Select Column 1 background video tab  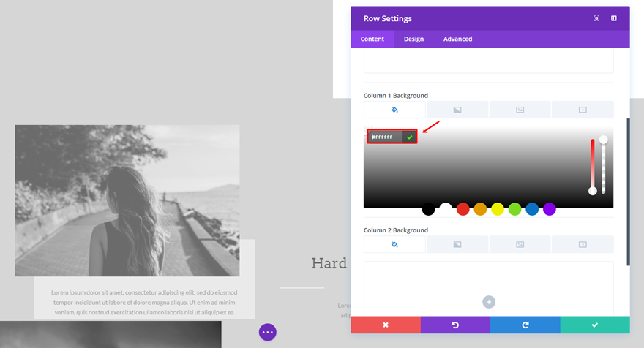pyautogui.click(x=583, y=110)
